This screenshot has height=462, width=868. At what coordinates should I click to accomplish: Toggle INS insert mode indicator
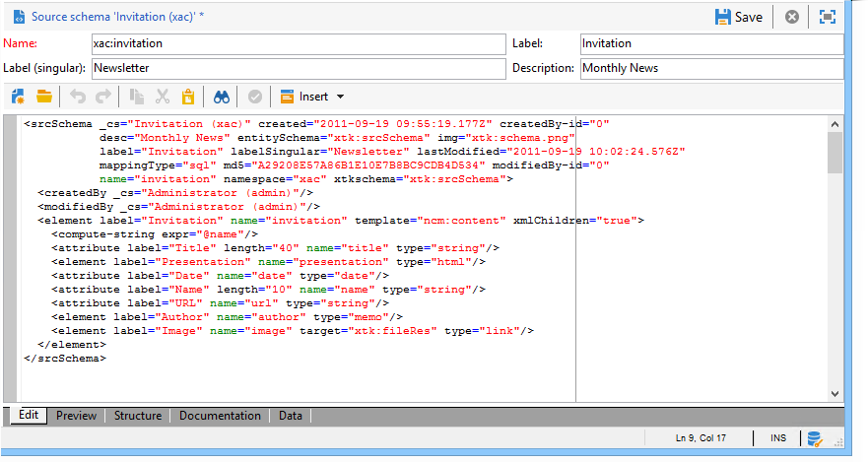tap(777, 438)
